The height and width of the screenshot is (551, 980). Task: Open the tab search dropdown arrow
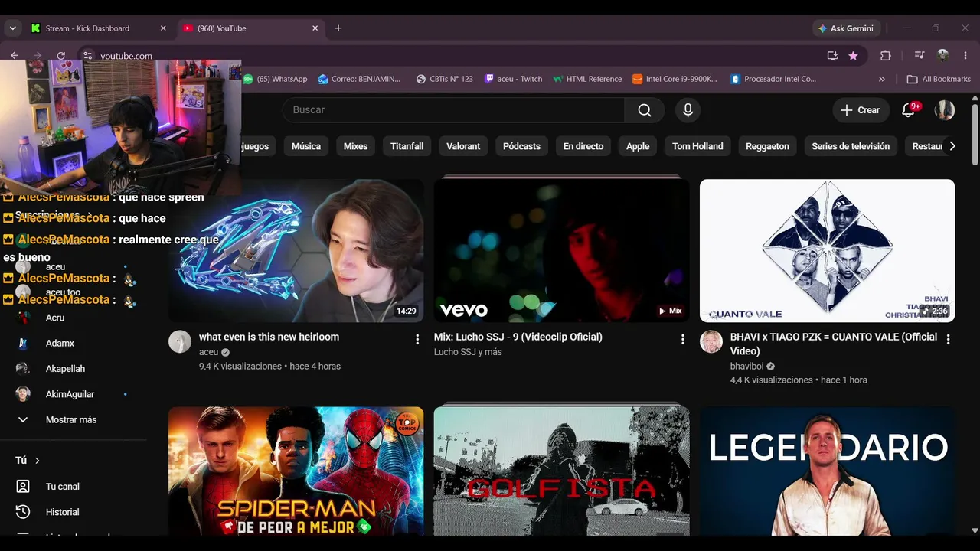click(12, 28)
